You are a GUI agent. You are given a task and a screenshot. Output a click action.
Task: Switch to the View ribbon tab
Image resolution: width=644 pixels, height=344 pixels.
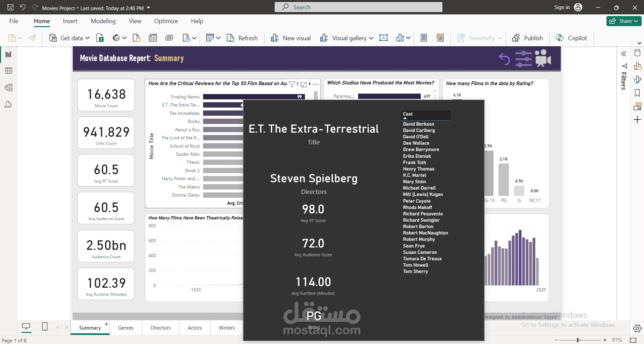(x=135, y=21)
